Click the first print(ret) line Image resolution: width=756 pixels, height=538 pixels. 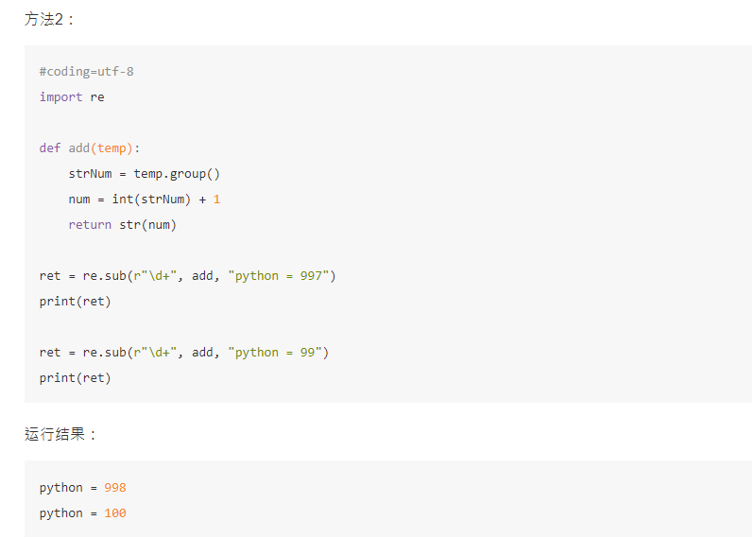(76, 301)
